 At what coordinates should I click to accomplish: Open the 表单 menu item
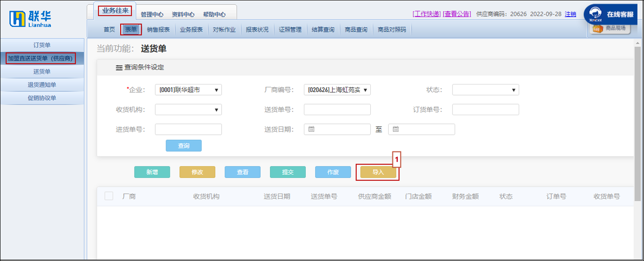tap(131, 30)
